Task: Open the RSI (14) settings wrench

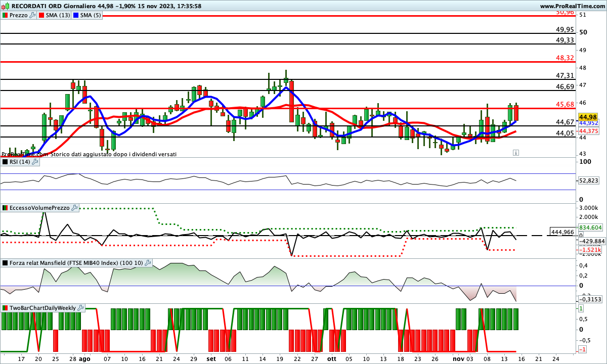Action: 36,162
